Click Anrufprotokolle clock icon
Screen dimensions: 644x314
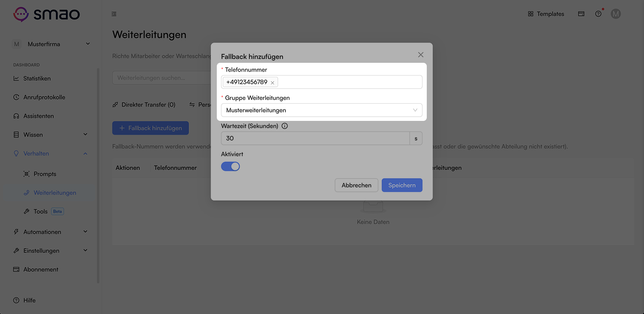(x=16, y=97)
